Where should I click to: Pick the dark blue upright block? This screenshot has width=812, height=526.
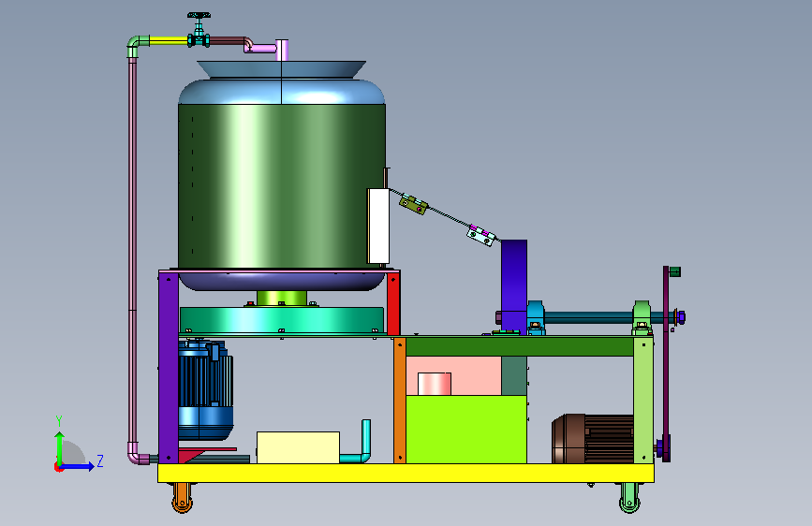pyautogui.click(x=514, y=285)
